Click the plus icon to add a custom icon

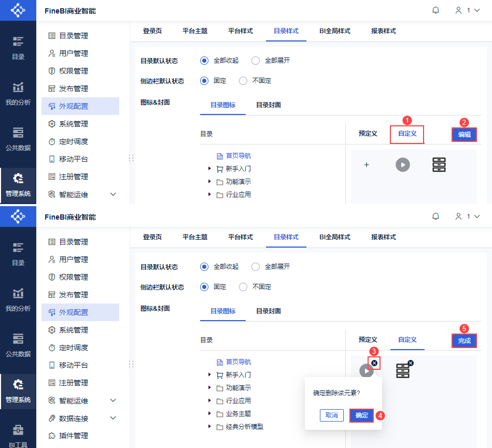click(x=366, y=165)
